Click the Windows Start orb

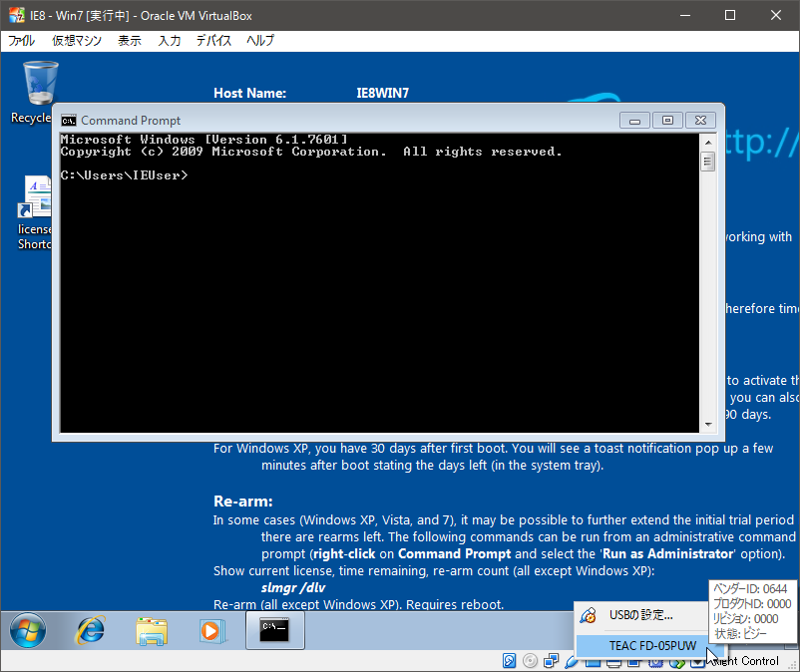click(28, 630)
